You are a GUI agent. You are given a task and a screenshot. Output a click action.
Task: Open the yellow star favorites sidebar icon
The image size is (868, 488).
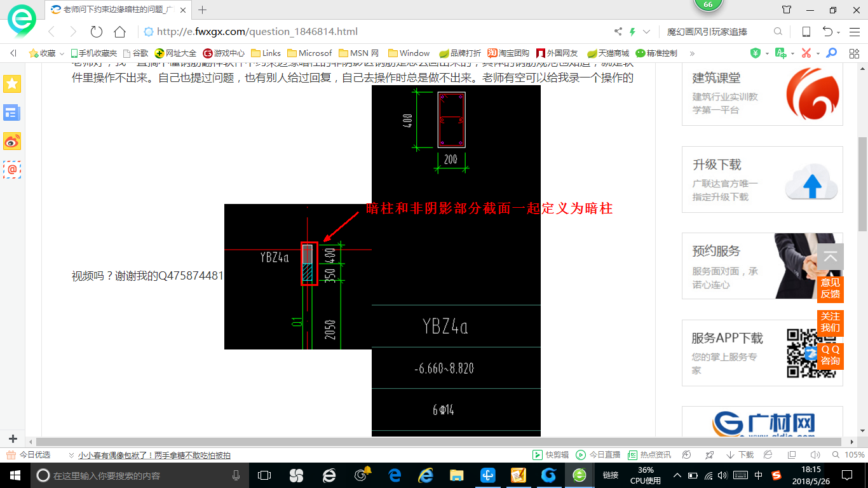coord(12,83)
